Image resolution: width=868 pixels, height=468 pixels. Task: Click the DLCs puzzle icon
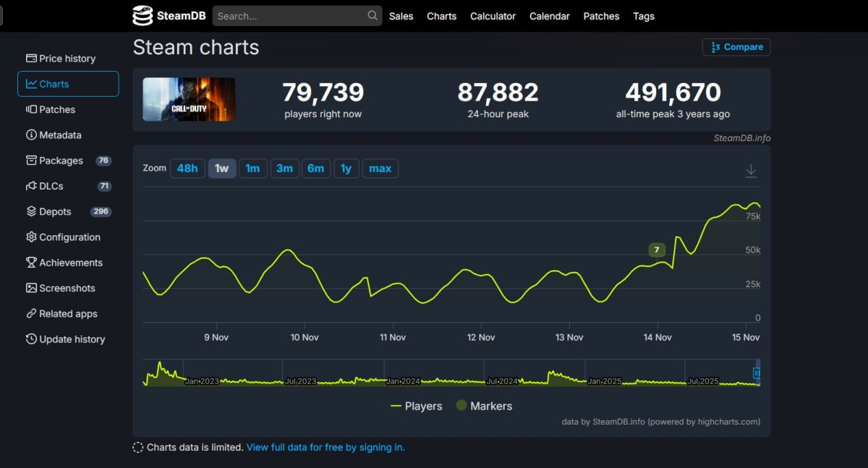(31, 186)
